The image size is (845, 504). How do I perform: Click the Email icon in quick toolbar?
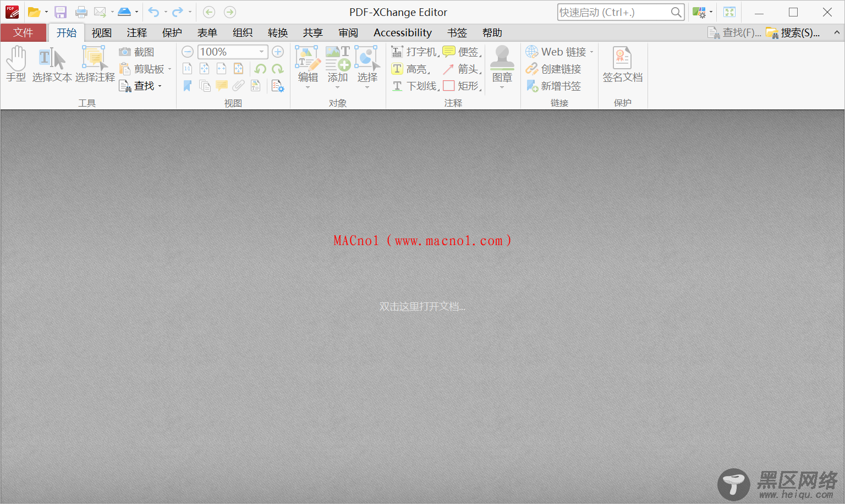click(x=100, y=12)
